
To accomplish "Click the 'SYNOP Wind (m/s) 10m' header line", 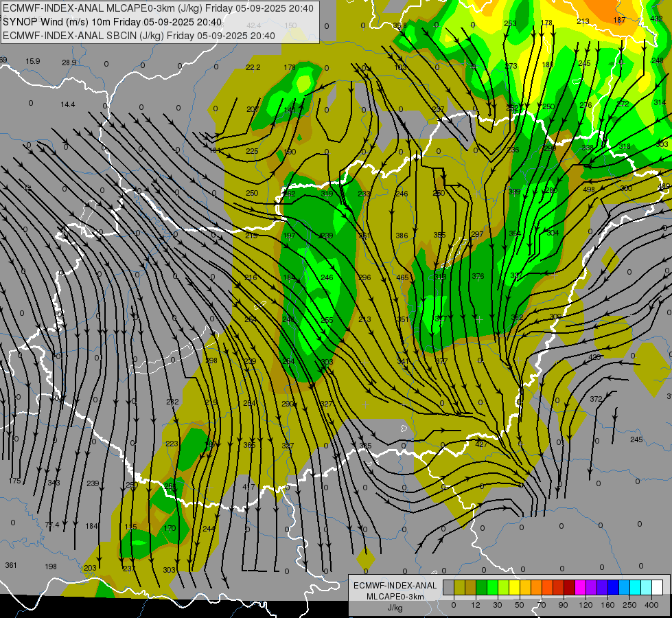I will 113,22.
